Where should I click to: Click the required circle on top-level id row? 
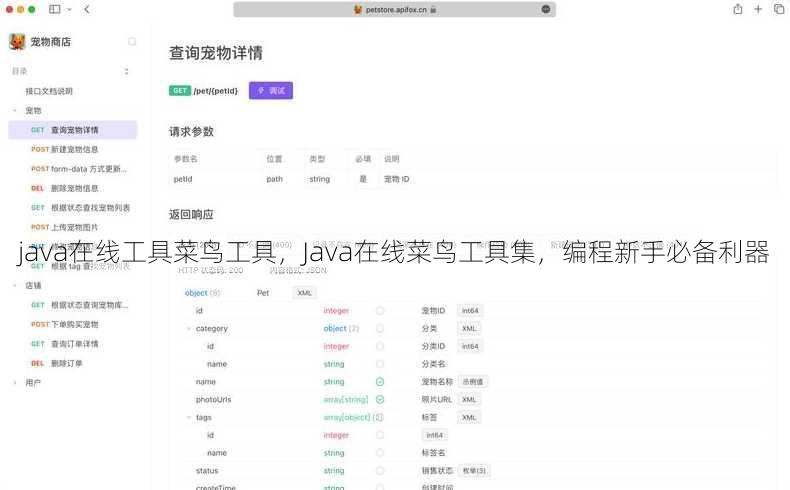click(x=380, y=311)
